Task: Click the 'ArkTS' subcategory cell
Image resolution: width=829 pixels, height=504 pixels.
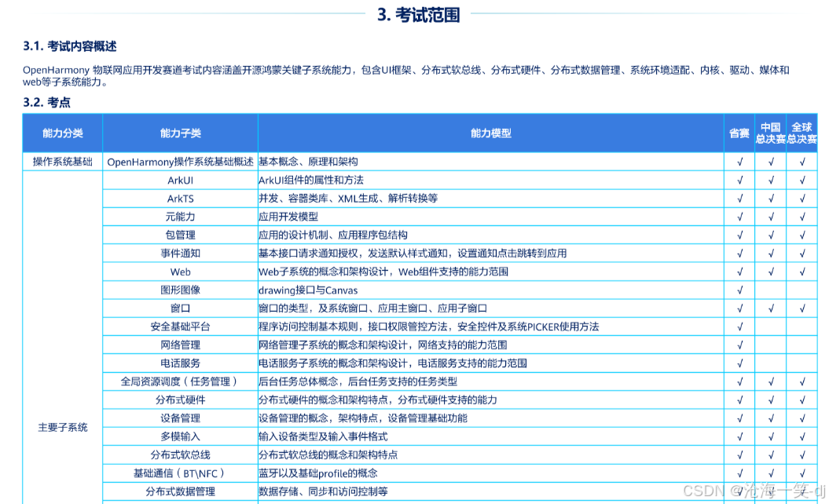Action: [x=180, y=199]
